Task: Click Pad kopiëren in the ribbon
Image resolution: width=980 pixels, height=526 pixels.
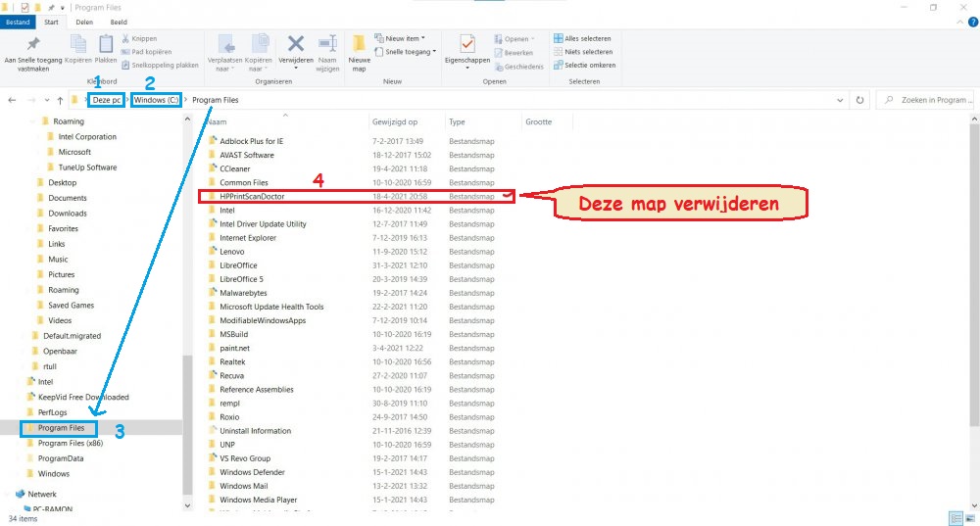Action: pyautogui.click(x=146, y=52)
